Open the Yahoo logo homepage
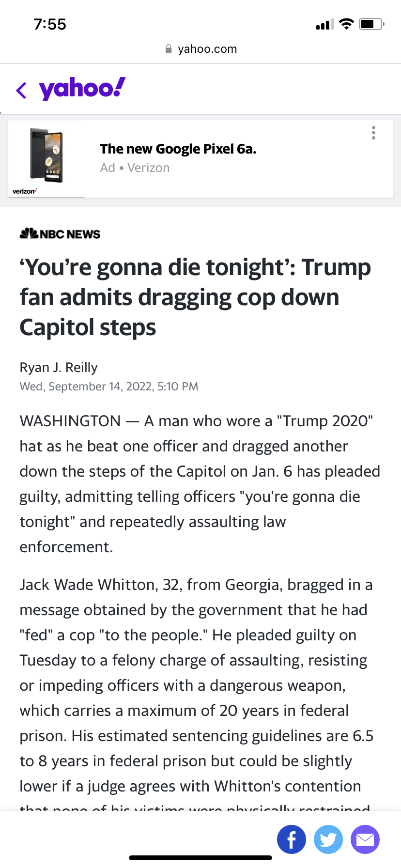The height and width of the screenshot is (868, 401). 82,89
